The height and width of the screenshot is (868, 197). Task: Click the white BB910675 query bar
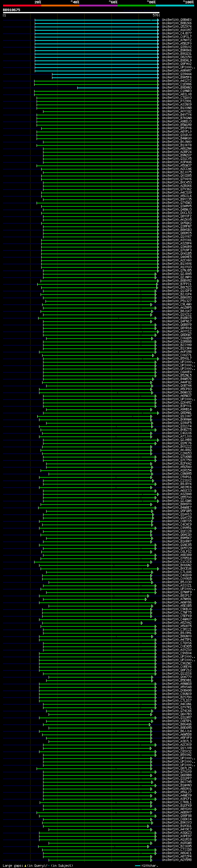click(x=81, y=12)
